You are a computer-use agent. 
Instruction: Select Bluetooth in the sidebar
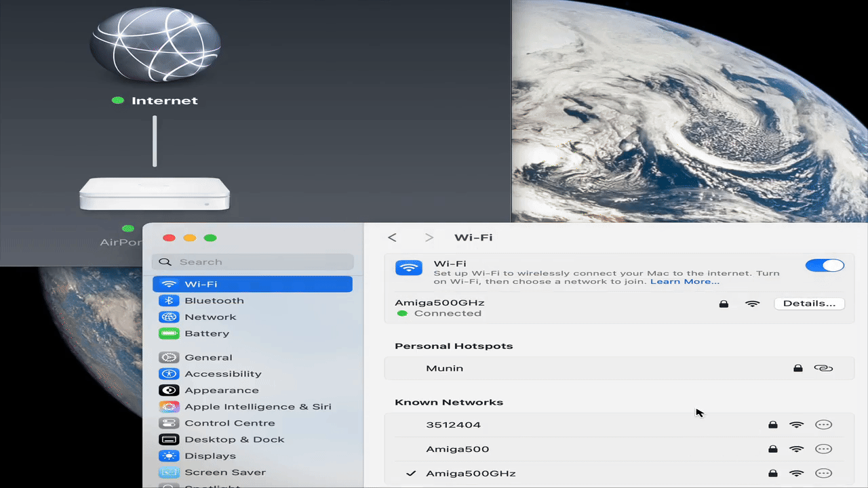coord(214,300)
